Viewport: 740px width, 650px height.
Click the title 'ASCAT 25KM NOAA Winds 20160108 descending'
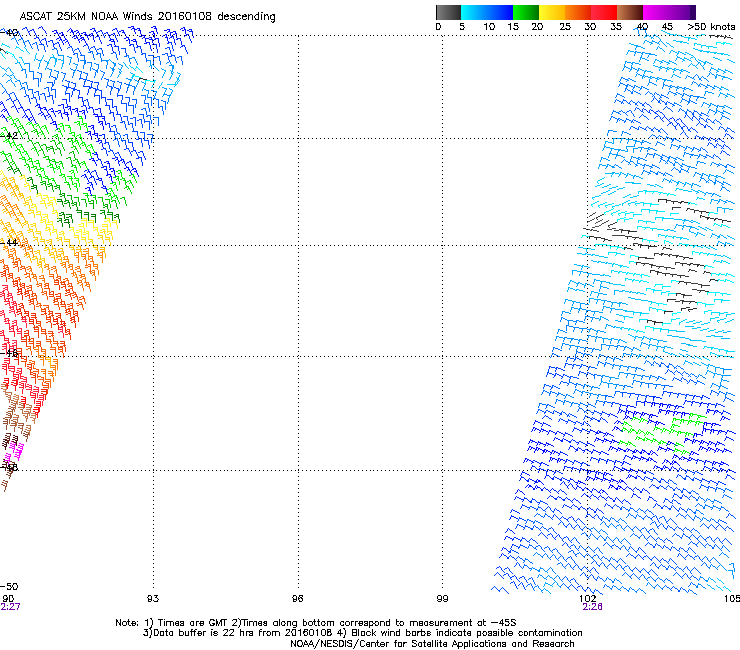coord(147,16)
